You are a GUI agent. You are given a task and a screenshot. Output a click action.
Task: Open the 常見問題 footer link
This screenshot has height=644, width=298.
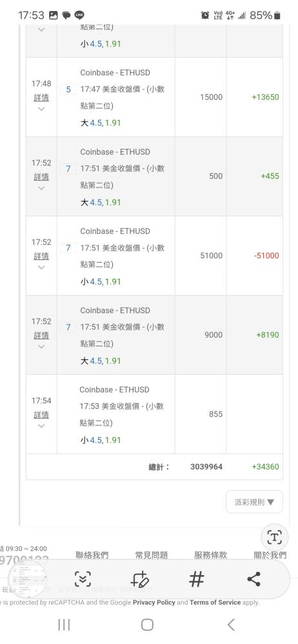pos(152,555)
